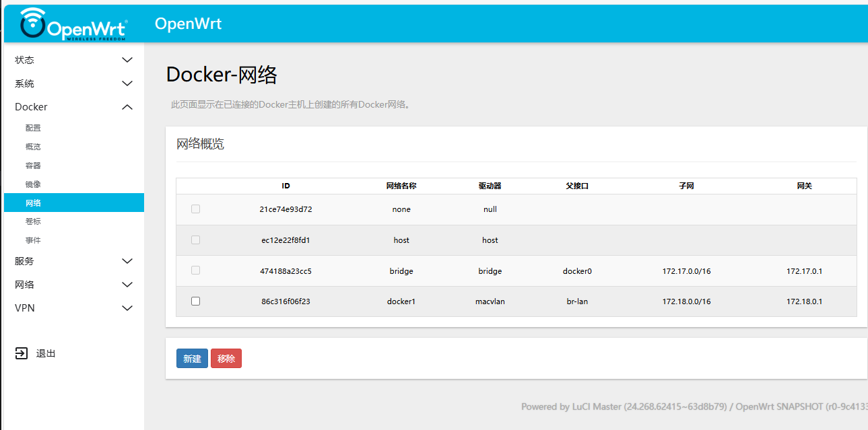Click the 父接口 column header

pos(577,186)
